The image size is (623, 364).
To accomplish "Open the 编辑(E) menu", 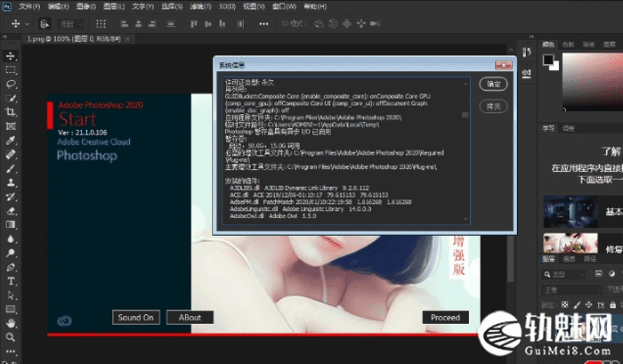I will [x=58, y=6].
